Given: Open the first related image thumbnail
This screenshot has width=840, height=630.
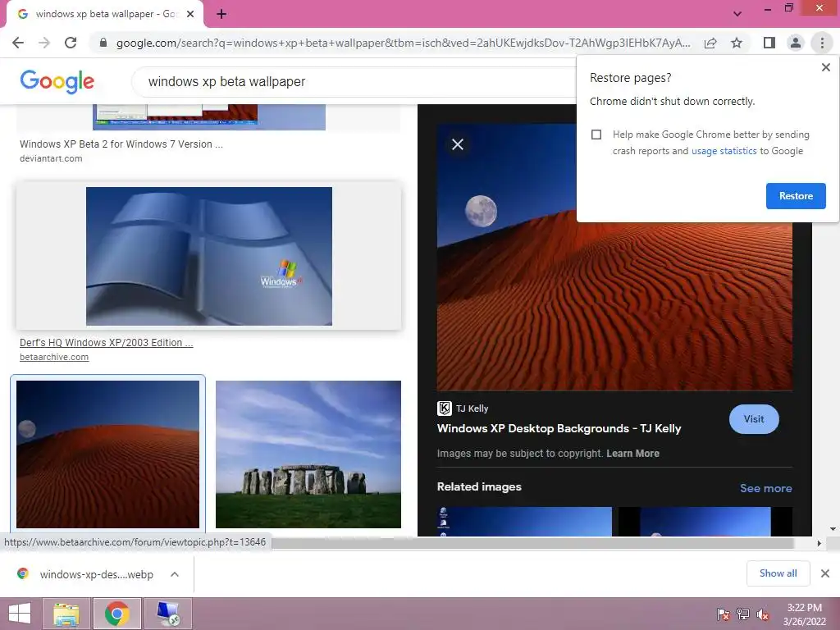Looking at the screenshot, I should coord(524,521).
